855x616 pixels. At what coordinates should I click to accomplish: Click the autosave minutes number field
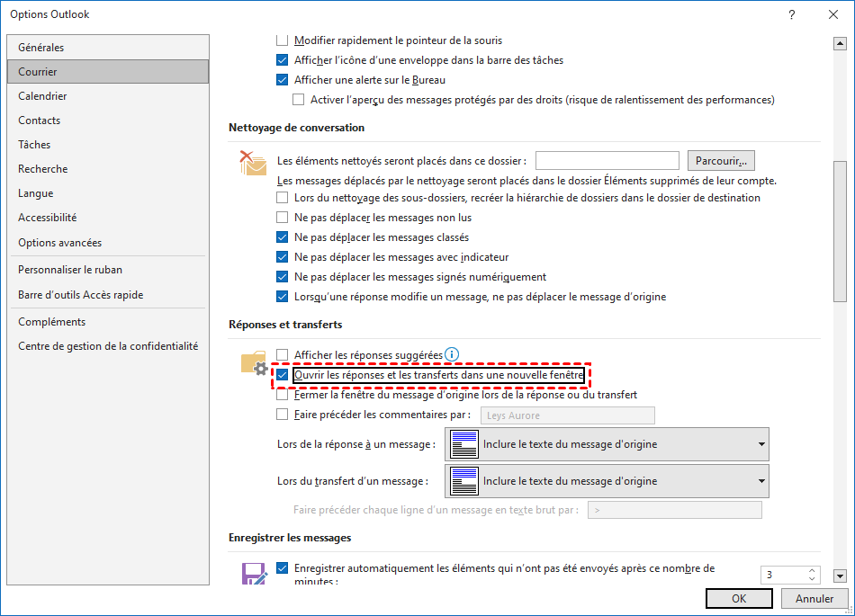[x=784, y=575]
